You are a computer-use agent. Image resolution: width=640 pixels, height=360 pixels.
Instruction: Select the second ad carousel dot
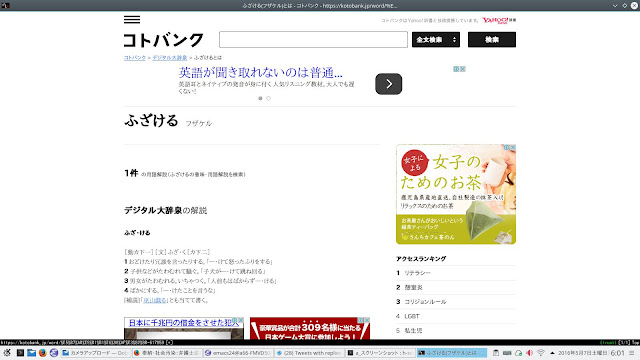tap(268, 98)
